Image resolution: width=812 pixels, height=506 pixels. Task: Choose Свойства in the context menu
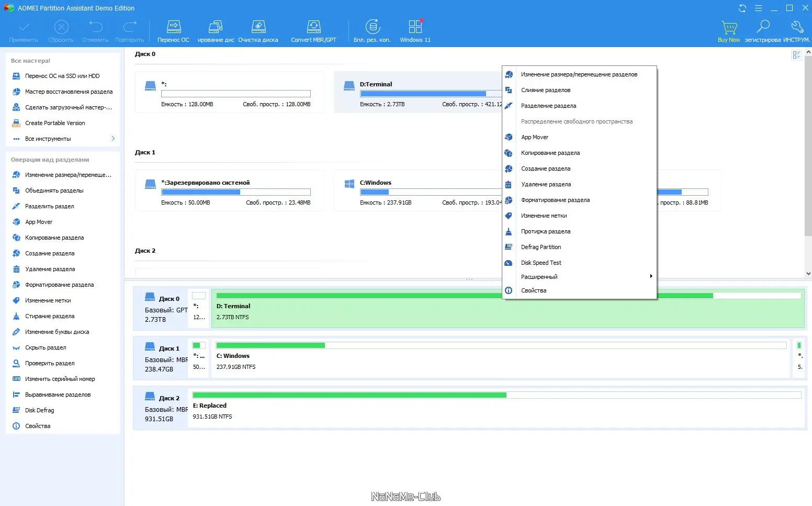(579, 290)
